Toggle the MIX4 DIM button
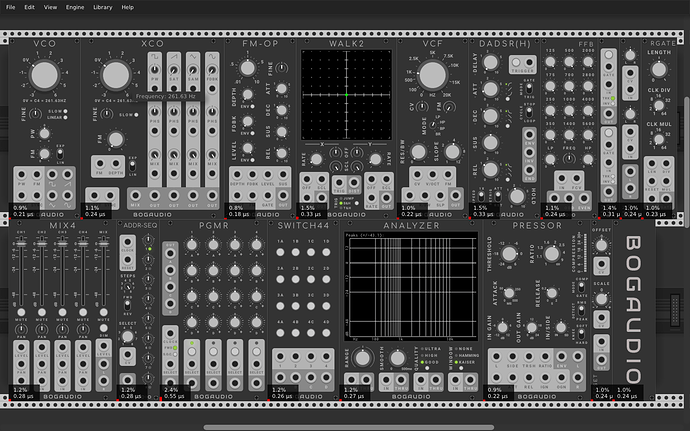Viewport: 690px width, 431px height. (x=103, y=328)
